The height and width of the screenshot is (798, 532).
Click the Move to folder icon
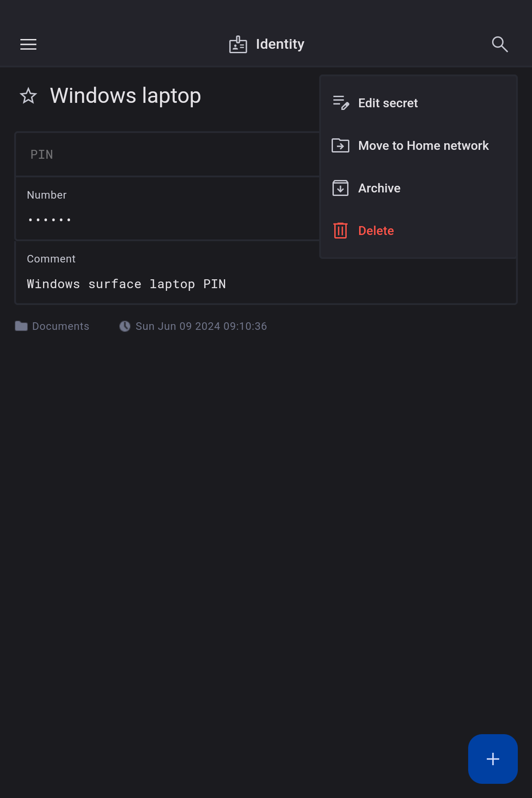point(340,145)
